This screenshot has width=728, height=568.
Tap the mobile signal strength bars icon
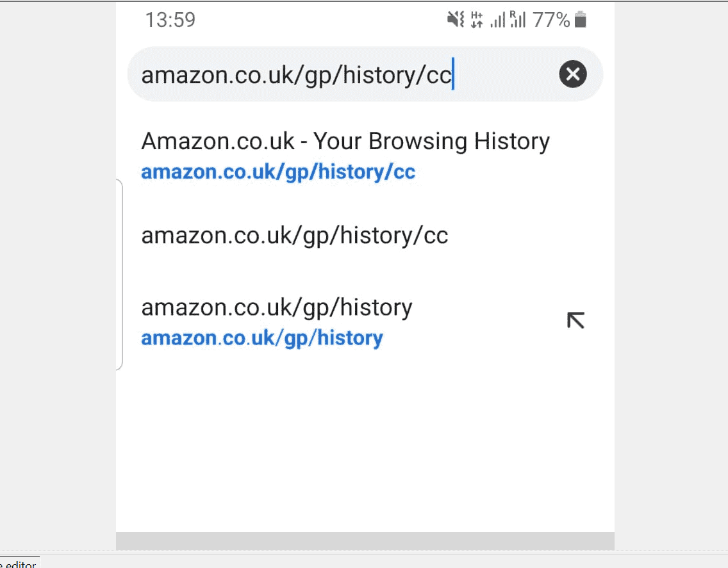point(497,21)
